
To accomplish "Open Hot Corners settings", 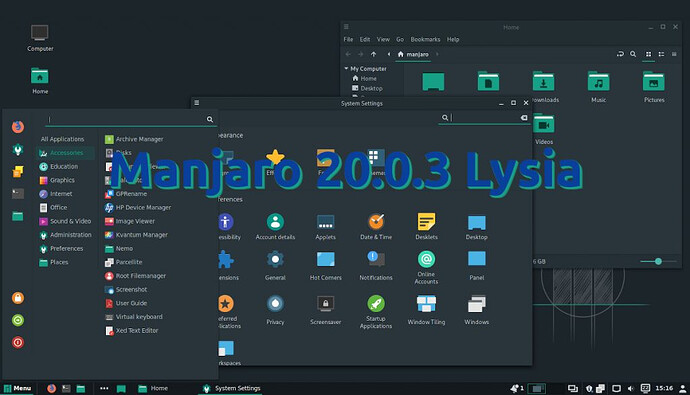I will click(x=326, y=266).
